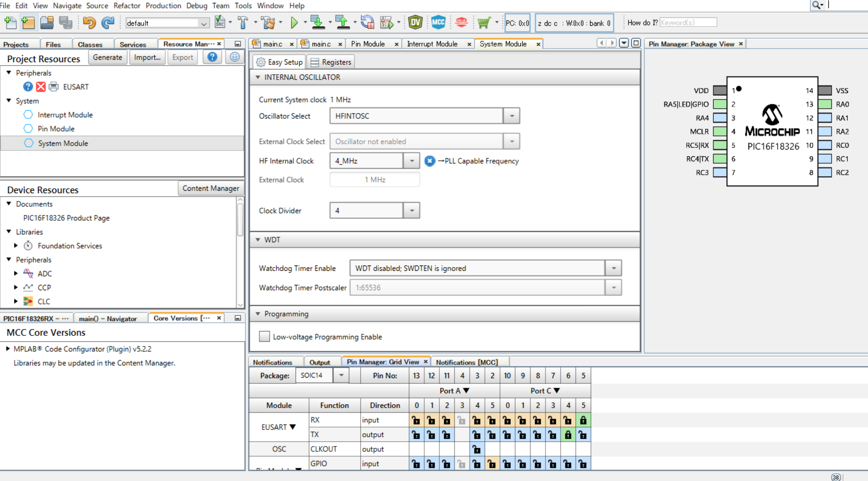
Task: Enable Low-voltage Programming checkbox
Action: [264, 337]
